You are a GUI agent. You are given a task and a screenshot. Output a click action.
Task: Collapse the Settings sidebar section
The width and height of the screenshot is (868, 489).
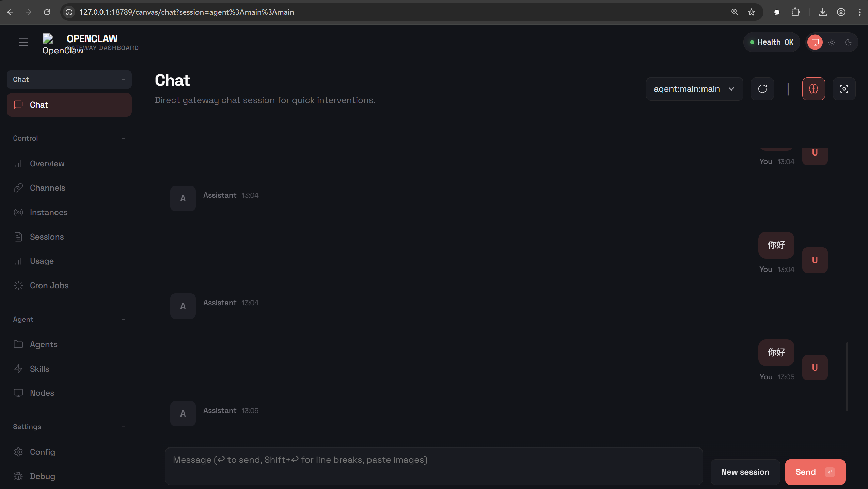click(x=123, y=427)
